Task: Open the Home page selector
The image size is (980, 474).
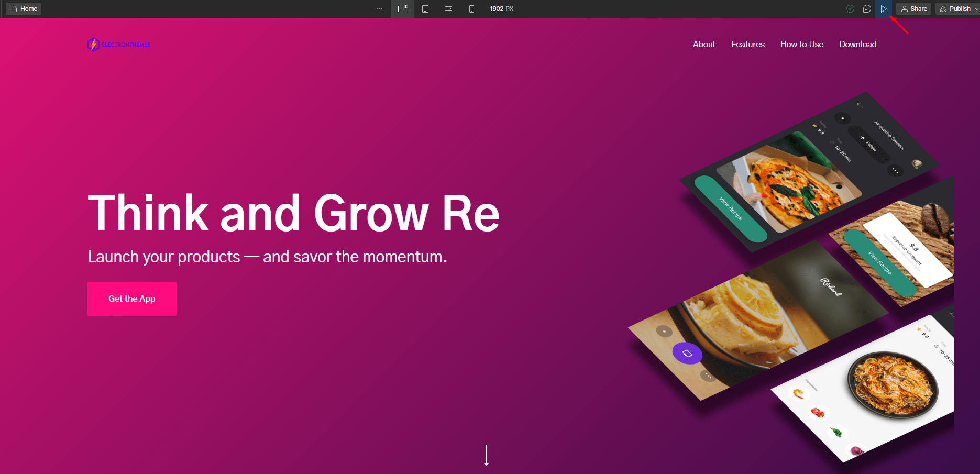Action: (24, 9)
